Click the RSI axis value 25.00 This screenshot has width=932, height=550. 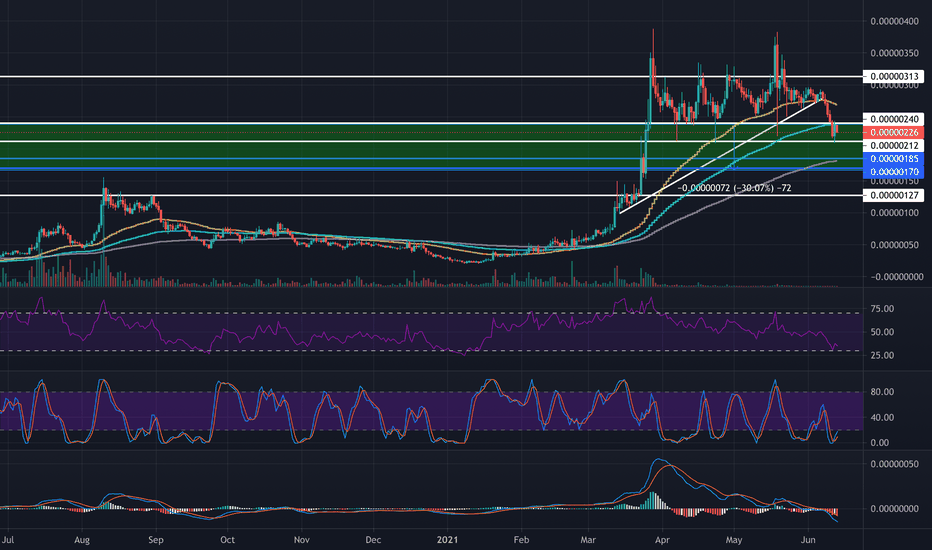882,355
